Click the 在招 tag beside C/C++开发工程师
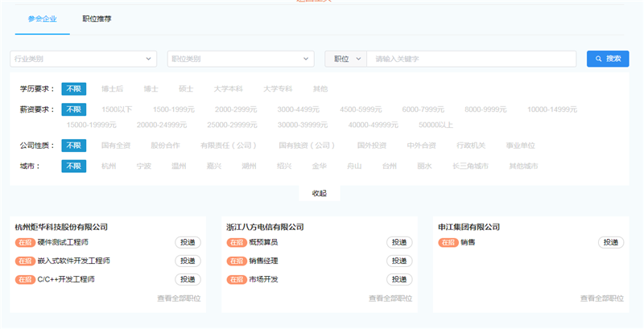 point(25,279)
